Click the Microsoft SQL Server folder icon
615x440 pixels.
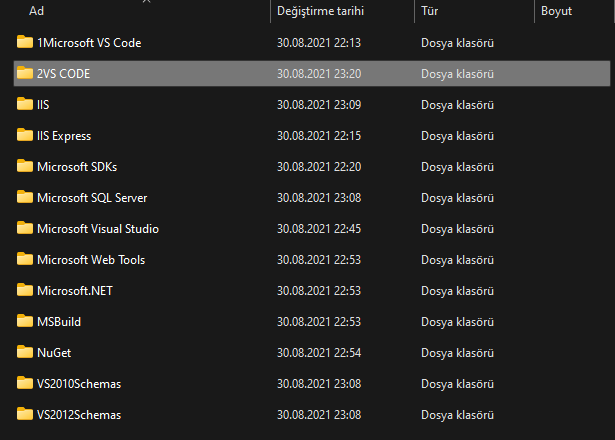25,197
